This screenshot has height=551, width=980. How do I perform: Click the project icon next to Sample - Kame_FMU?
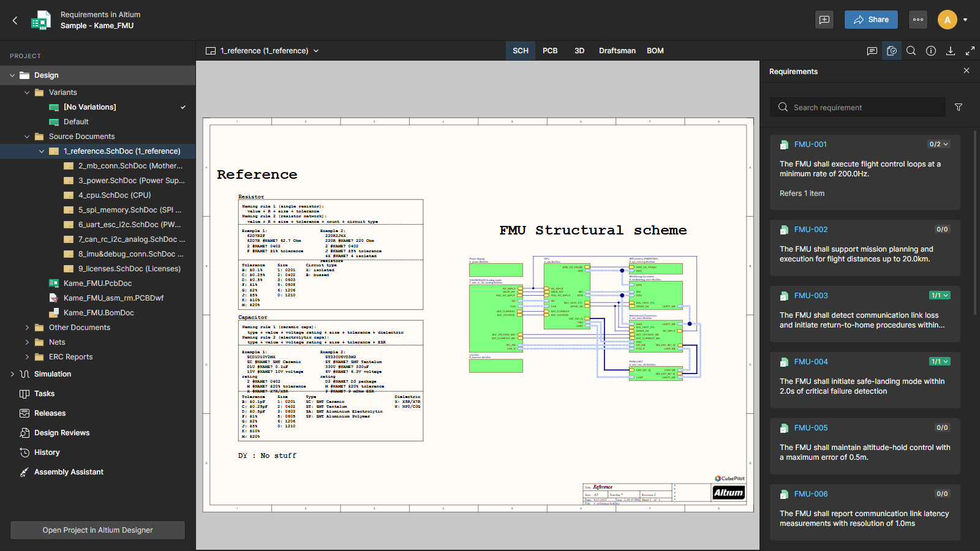click(x=40, y=20)
